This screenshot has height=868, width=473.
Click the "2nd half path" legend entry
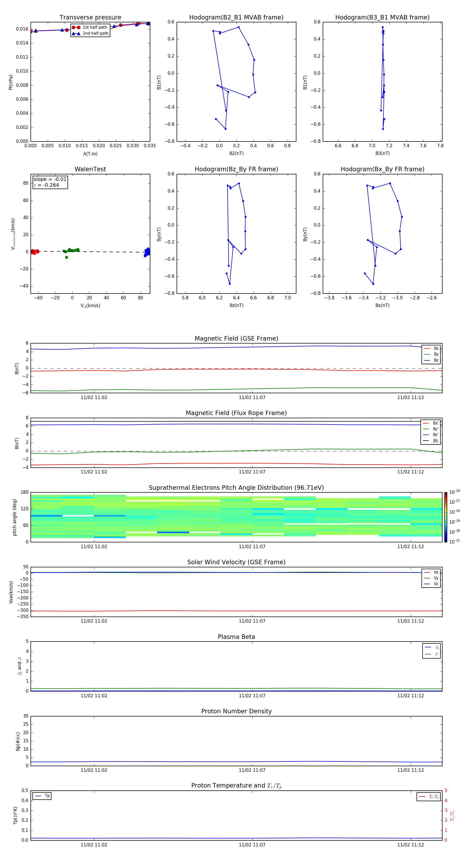click(90, 33)
